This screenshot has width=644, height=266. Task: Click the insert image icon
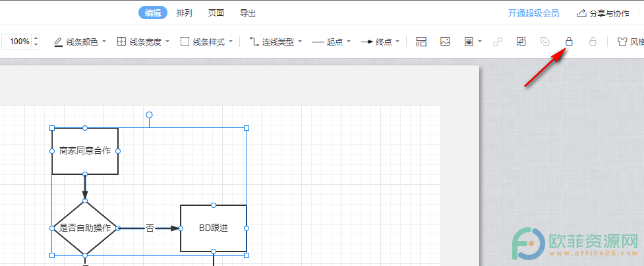(445, 42)
